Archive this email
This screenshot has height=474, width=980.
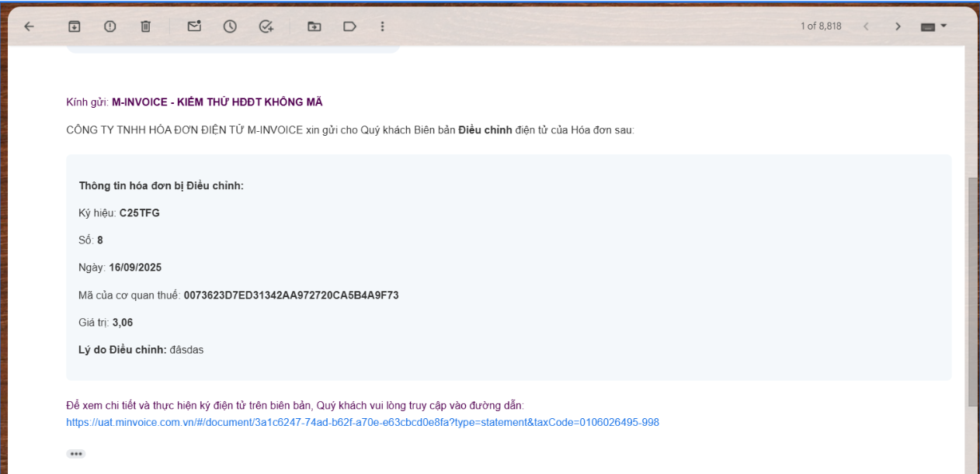coord(75,26)
